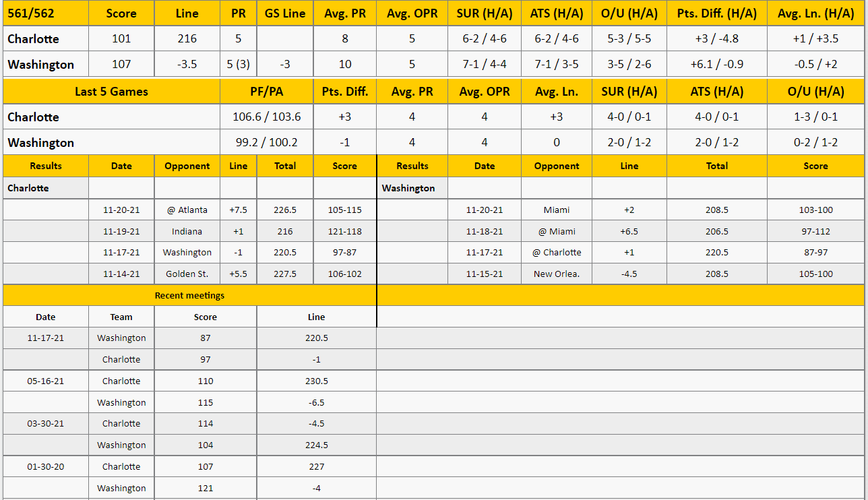Click the total 227.5 for Golden St. game
Image resolution: width=868 pixels, height=500 pixels.
coord(285,274)
